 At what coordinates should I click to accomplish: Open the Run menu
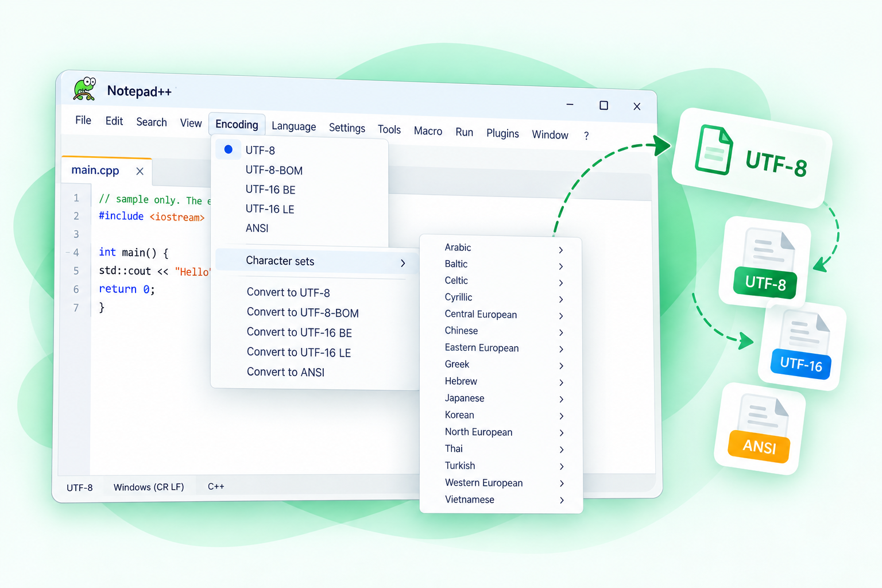[464, 133]
